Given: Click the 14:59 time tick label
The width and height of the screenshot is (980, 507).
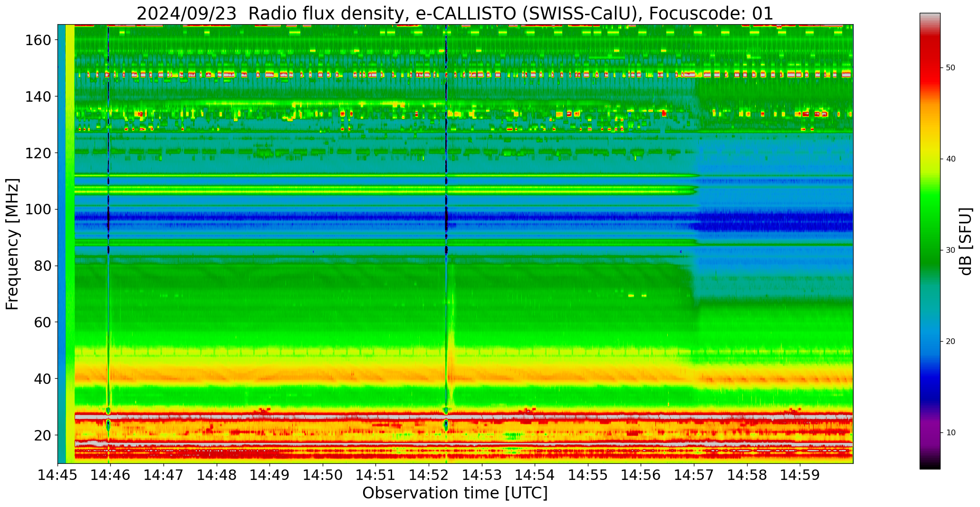Looking at the screenshot, I should click(x=800, y=475).
